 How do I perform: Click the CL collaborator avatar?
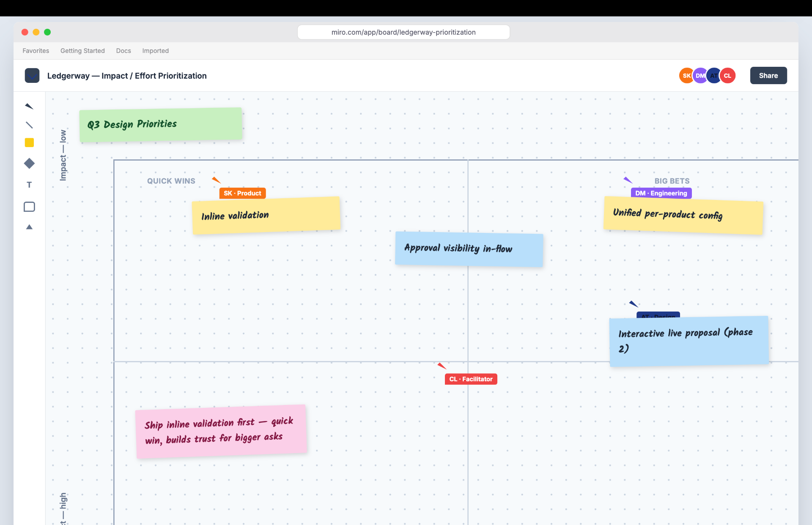[x=727, y=76]
